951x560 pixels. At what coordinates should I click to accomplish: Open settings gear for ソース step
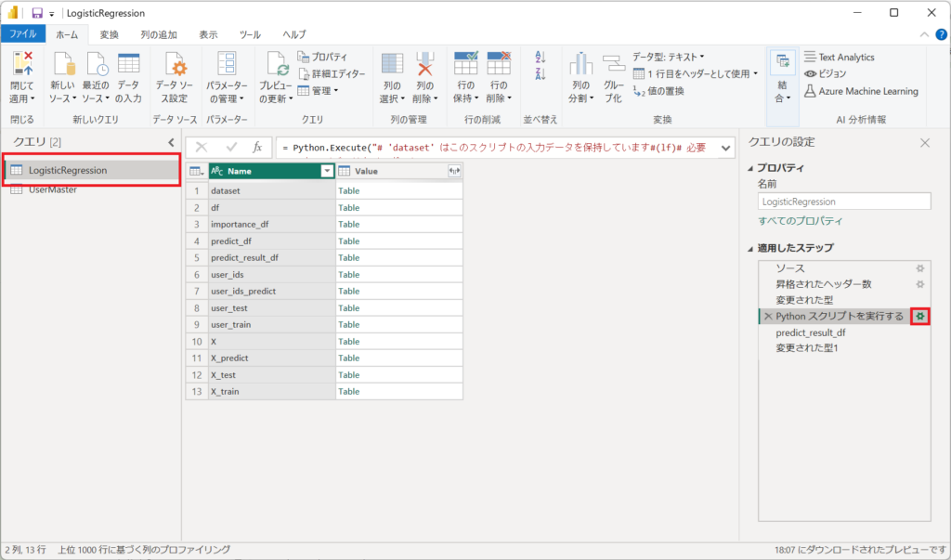920,268
